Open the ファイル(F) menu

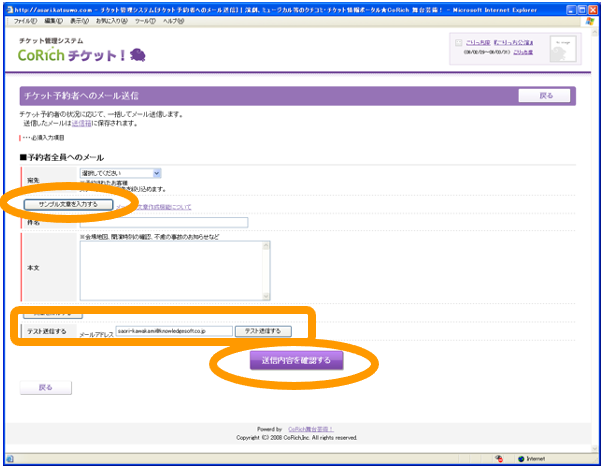(25, 20)
